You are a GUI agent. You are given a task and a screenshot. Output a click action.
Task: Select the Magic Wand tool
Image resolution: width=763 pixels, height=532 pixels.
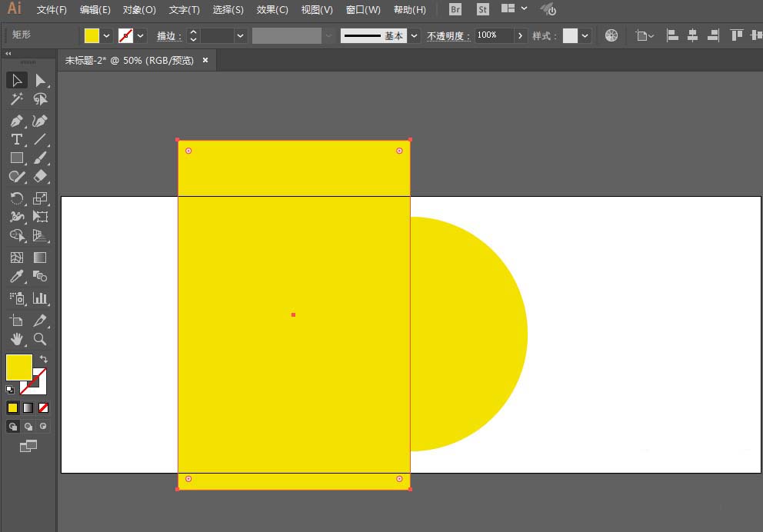click(17, 99)
